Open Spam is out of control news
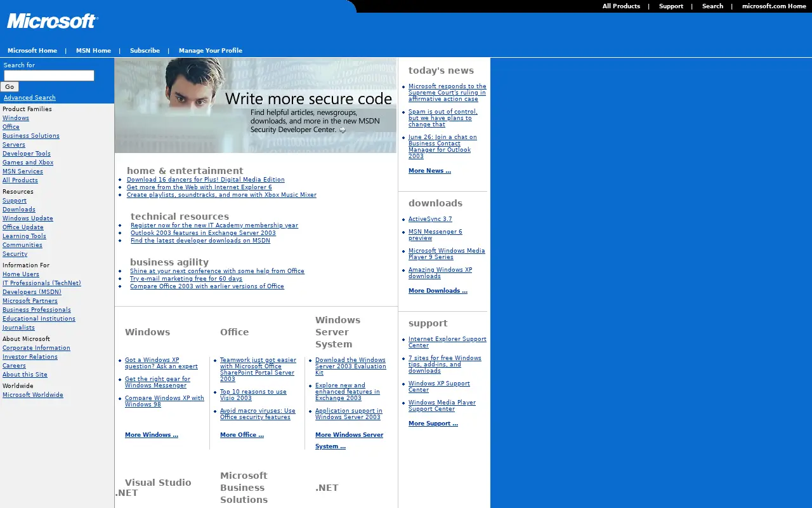The width and height of the screenshot is (812, 508). coord(443,118)
